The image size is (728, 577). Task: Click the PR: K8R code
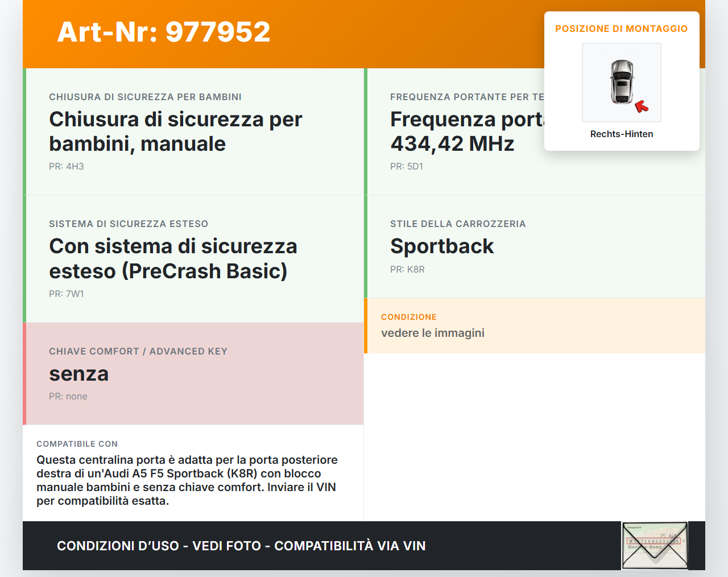[407, 269]
